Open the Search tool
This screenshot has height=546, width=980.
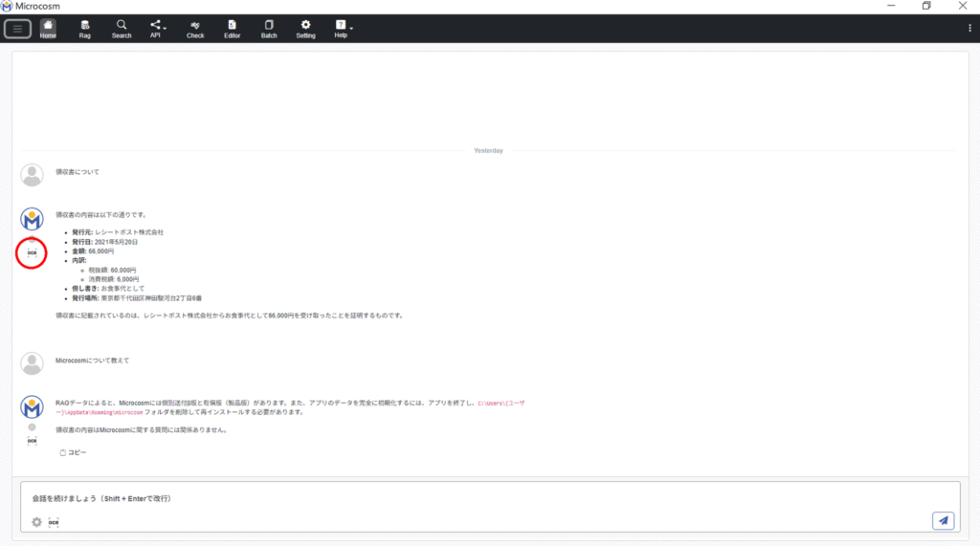[122, 29]
